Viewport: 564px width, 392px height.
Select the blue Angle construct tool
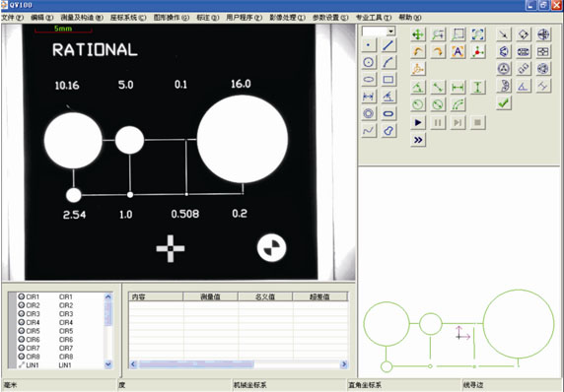coord(388,97)
